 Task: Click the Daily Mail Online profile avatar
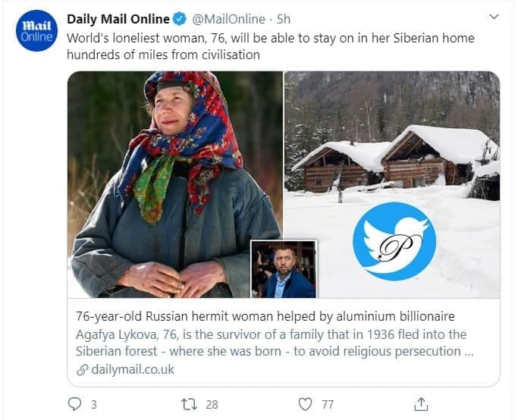[36, 30]
